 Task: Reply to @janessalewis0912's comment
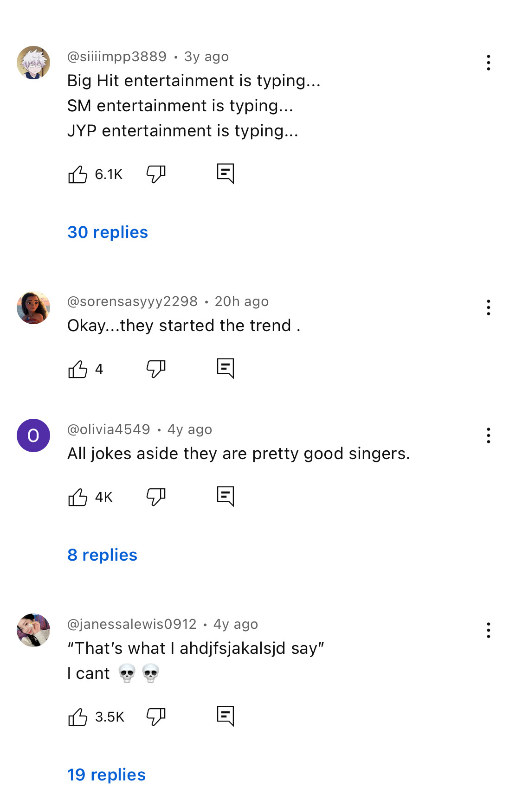point(226,716)
